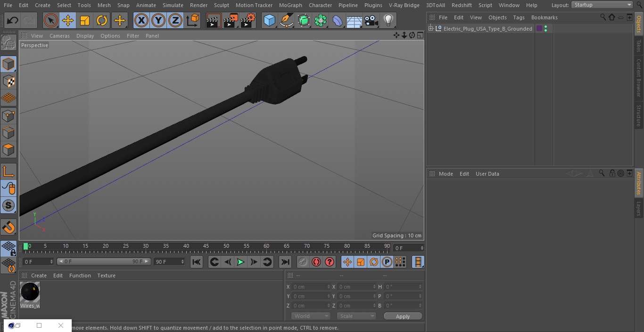
Task: Toggle Y axis lock
Action: pyautogui.click(x=158, y=20)
